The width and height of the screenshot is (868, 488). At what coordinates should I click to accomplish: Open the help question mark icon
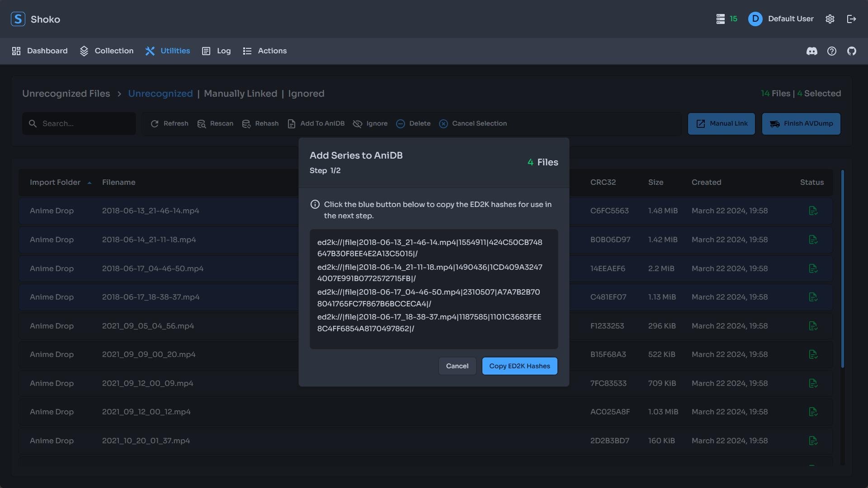pyautogui.click(x=832, y=51)
